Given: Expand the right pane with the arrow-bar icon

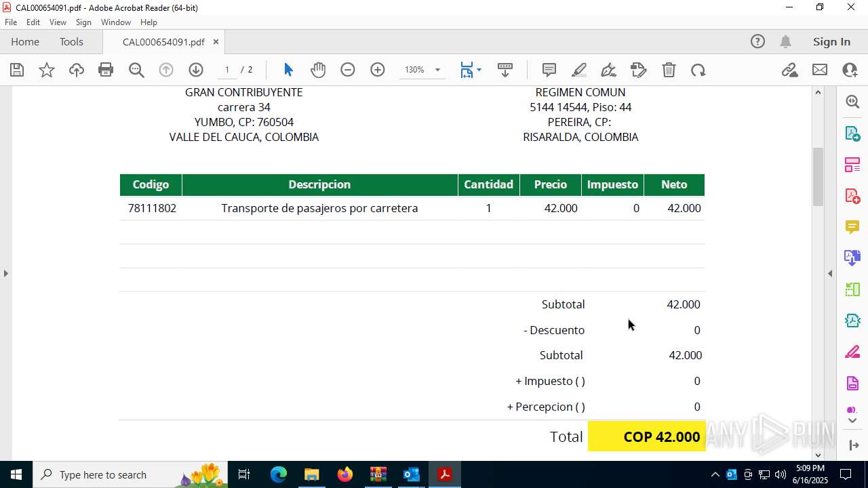Looking at the screenshot, I should 852,445.
